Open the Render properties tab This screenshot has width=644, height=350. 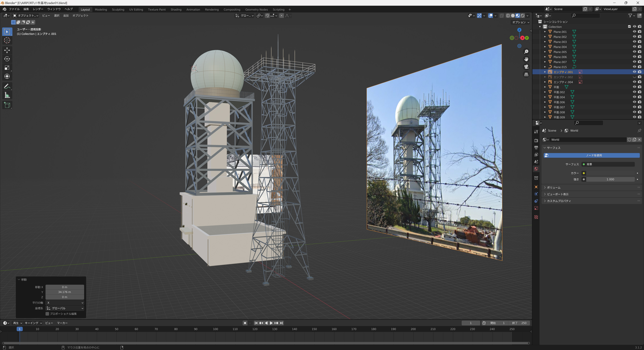(536, 140)
